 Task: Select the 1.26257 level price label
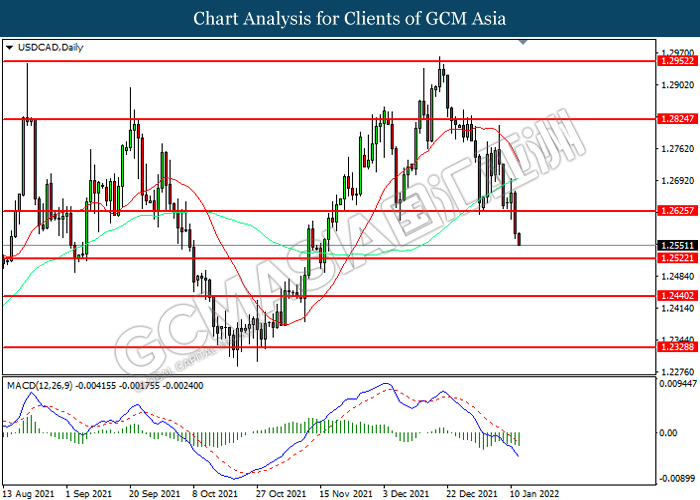pyautogui.click(x=677, y=211)
